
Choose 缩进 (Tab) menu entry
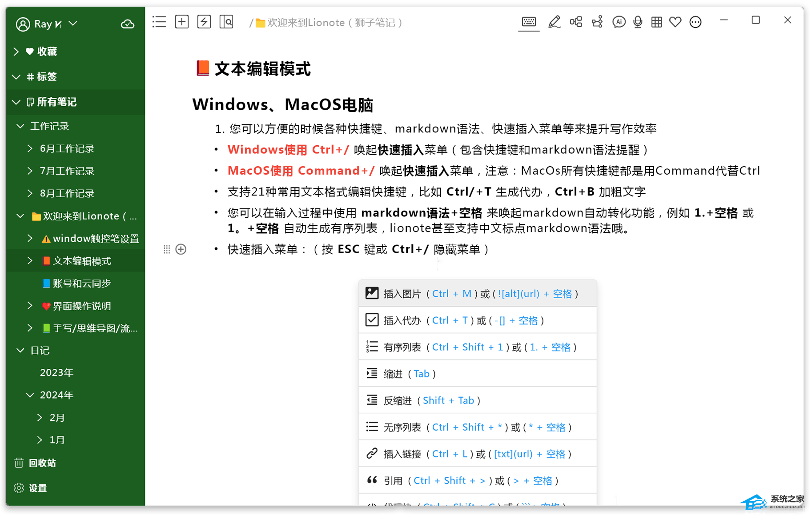coord(478,374)
